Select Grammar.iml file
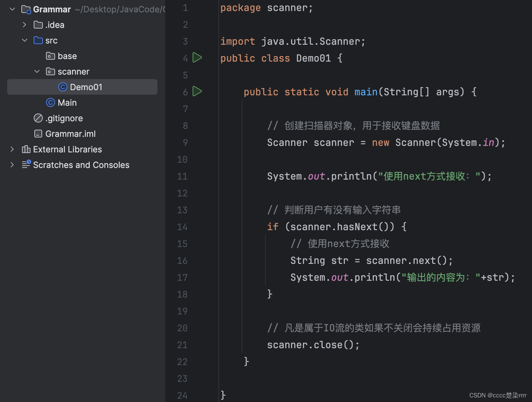 point(71,134)
